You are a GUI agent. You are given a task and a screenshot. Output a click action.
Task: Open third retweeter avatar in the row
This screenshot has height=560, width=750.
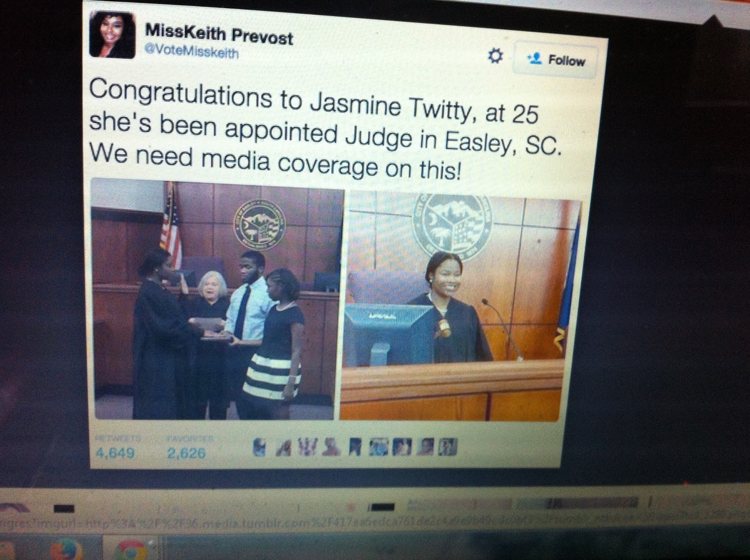point(307,447)
